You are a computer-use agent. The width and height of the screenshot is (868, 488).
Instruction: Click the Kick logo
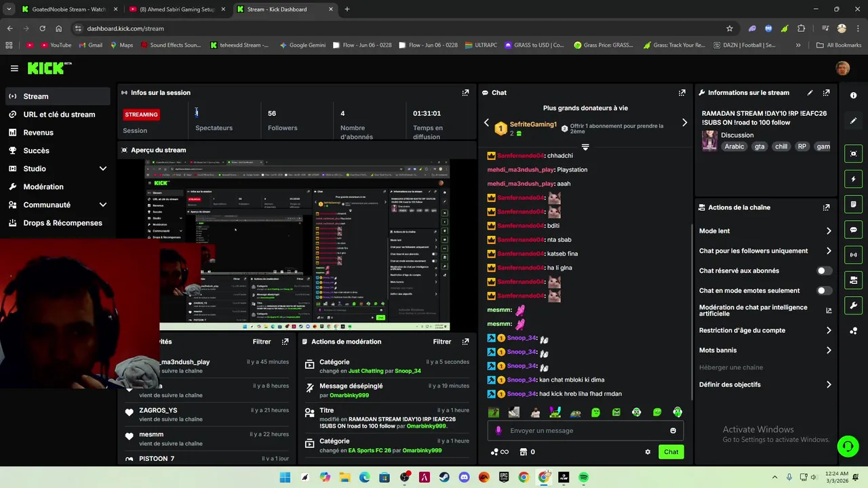[x=49, y=68]
